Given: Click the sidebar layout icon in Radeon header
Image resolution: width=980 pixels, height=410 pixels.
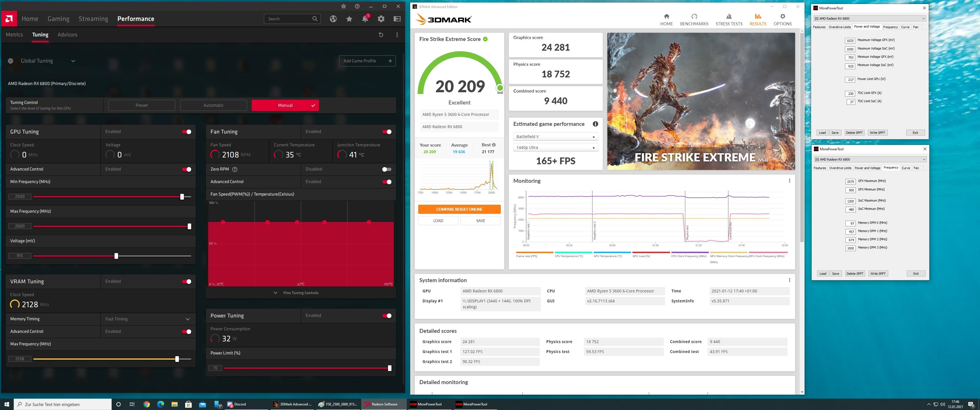Looking at the screenshot, I should [x=397, y=19].
